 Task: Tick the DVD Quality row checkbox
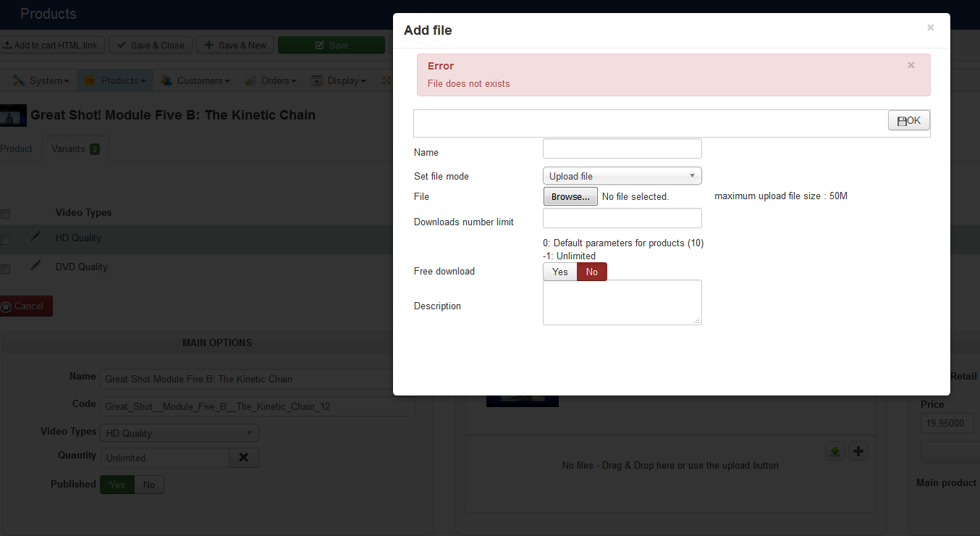coord(6,269)
